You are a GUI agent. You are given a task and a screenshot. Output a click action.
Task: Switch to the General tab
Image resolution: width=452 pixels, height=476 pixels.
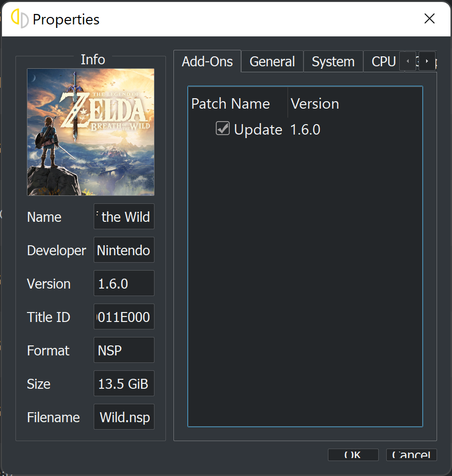[x=272, y=62]
